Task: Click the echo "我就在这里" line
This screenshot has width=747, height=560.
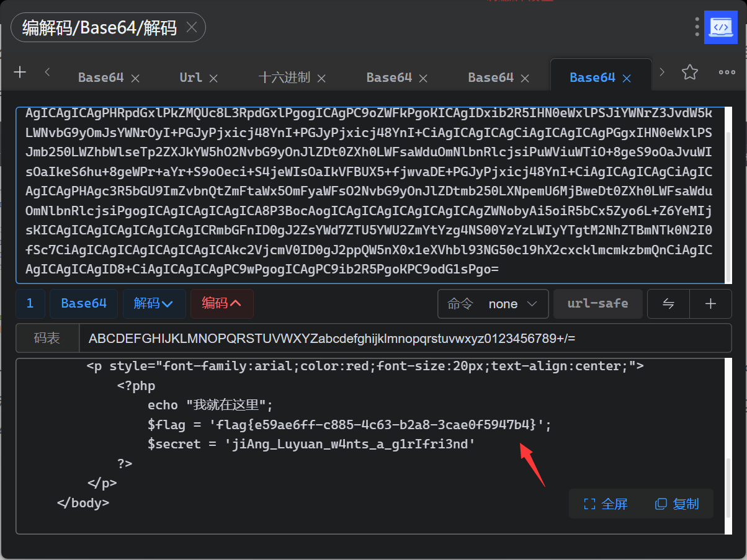Action: tap(210, 405)
